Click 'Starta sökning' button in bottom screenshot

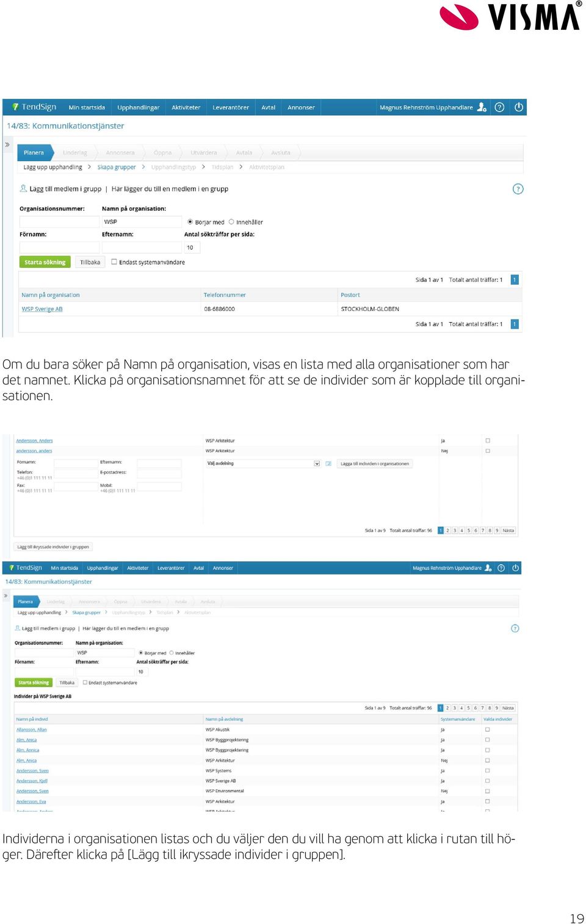coord(34,682)
